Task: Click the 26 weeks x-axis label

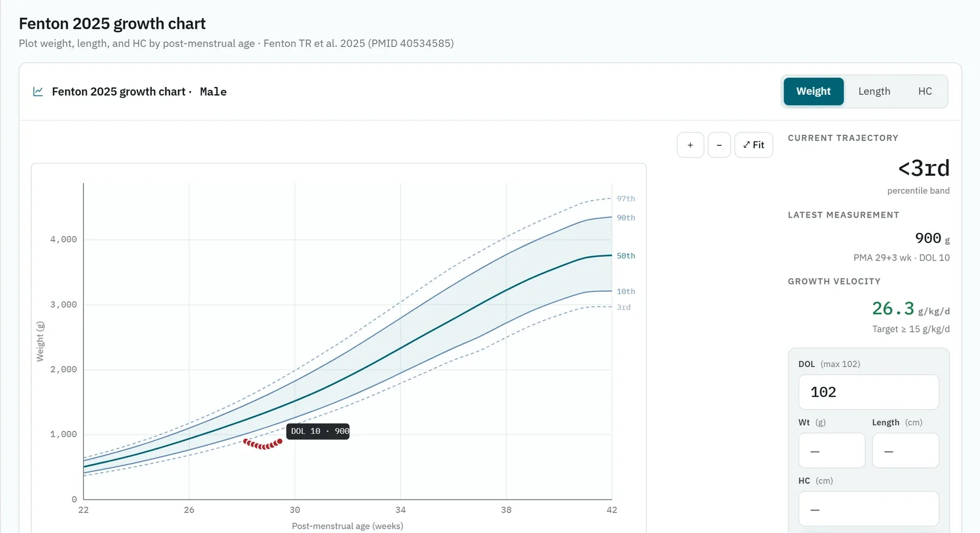Action: click(189, 510)
